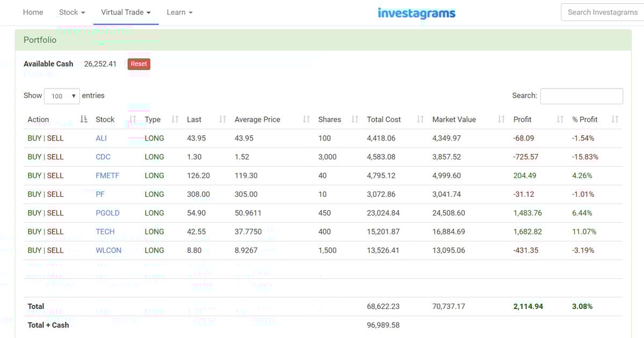Image resolution: width=644 pixels, height=338 pixels.
Task: Open the ALI stock link
Action: [101, 138]
